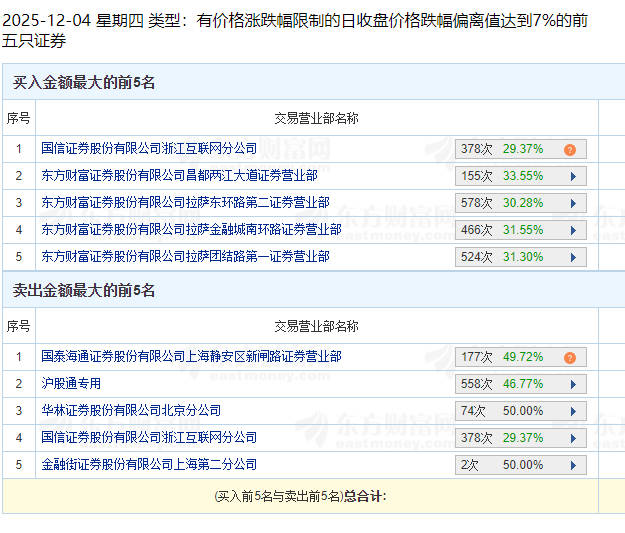
Task: Open 华林证券股份有限公司北京分公司 link
Action: click(x=131, y=411)
